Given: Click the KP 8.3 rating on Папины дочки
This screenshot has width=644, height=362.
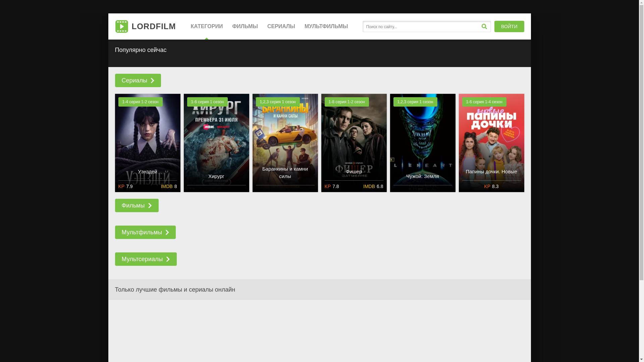Looking at the screenshot, I should point(491,186).
